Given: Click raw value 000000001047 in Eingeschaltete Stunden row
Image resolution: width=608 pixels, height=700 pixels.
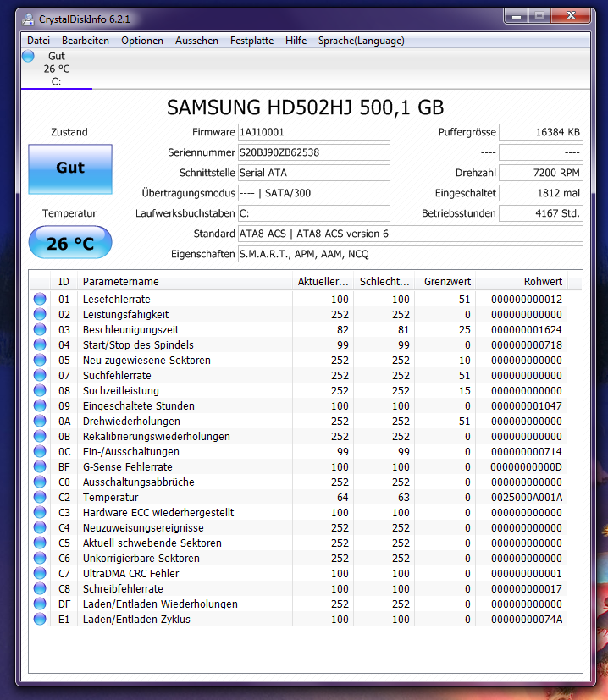Looking at the screenshot, I should pos(527,405).
